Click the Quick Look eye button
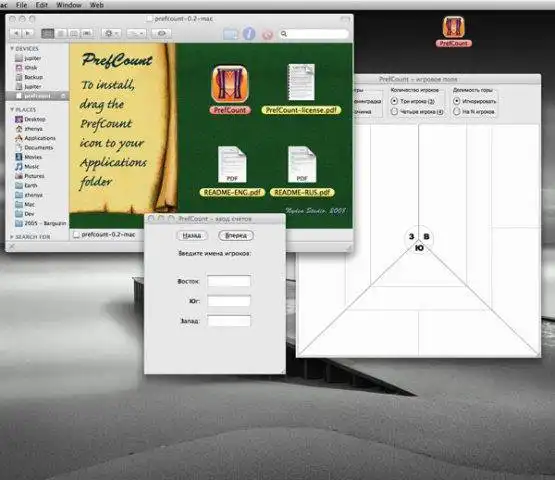 pyautogui.click(x=161, y=33)
